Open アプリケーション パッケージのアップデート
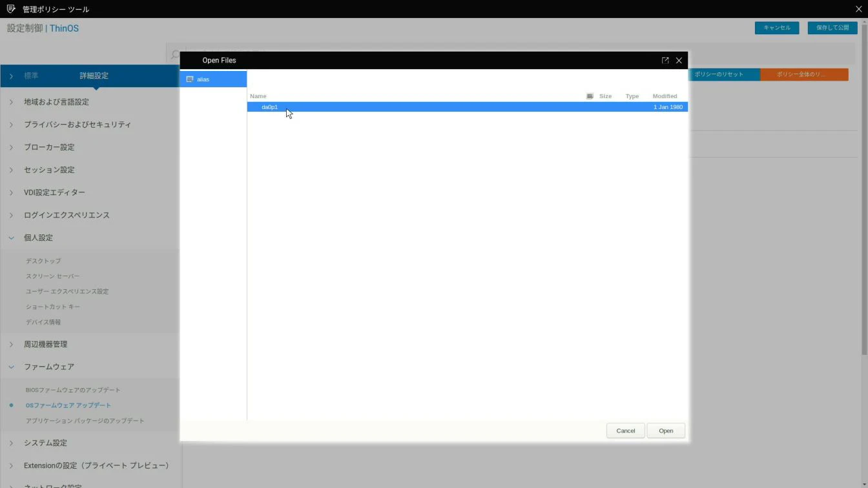 (x=85, y=421)
